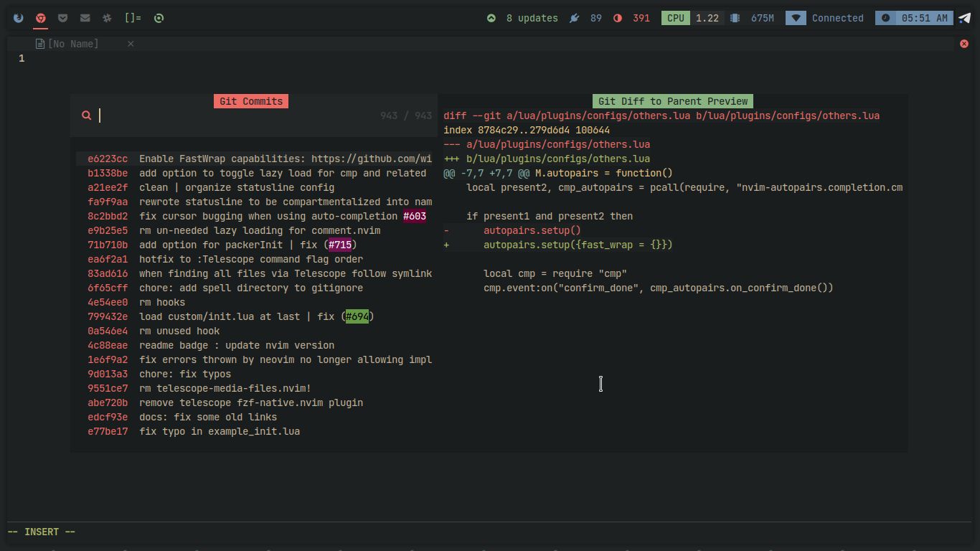980x551 pixels.
Task: Close the [No Name] buffer with its X
Action: click(x=132, y=44)
